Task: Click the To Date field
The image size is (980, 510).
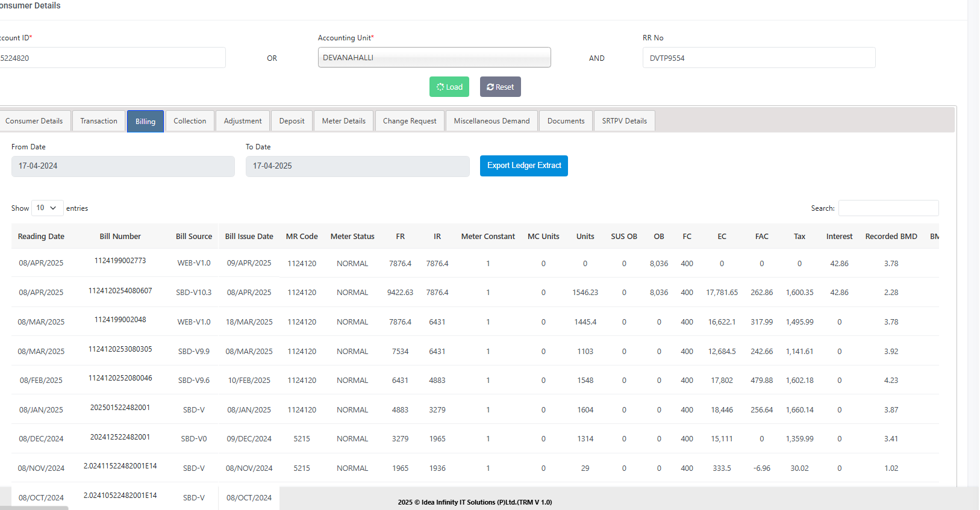Action: 357,166
